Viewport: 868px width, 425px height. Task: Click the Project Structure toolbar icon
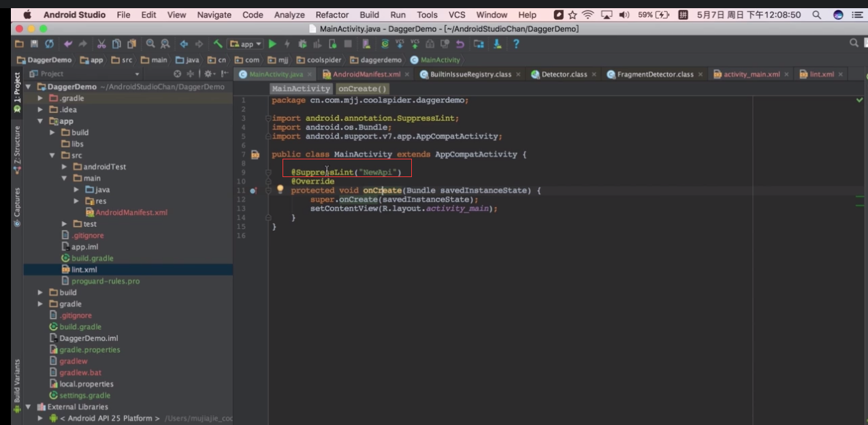coord(479,44)
